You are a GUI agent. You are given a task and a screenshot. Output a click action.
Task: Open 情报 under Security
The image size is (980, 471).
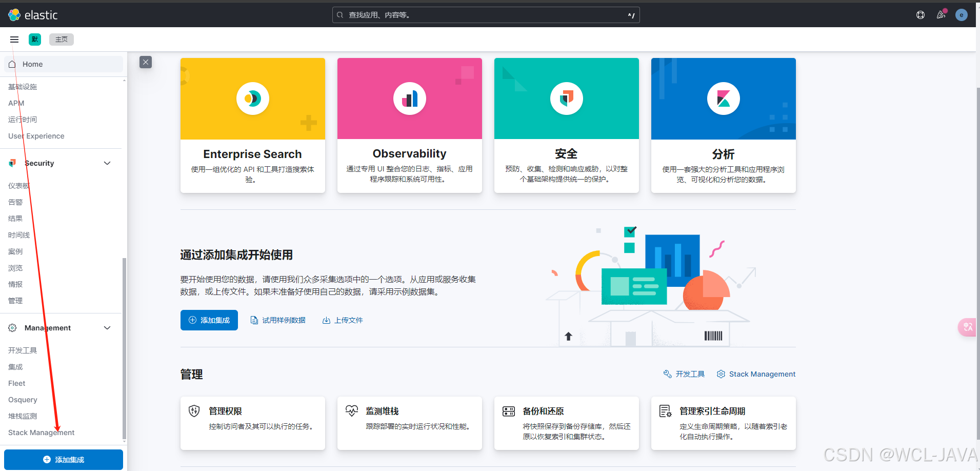pyautogui.click(x=15, y=284)
